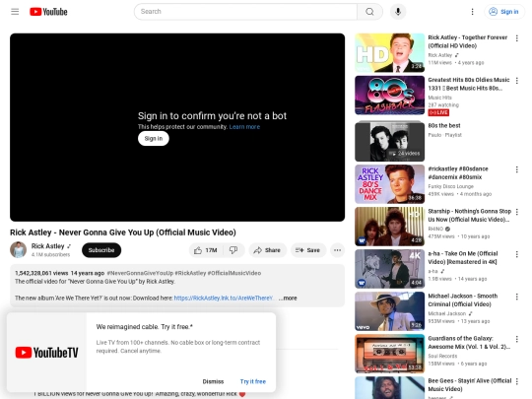Open options menu for Smooth Criminal video
532x399 pixels.
pyautogui.click(x=517, y=297)
